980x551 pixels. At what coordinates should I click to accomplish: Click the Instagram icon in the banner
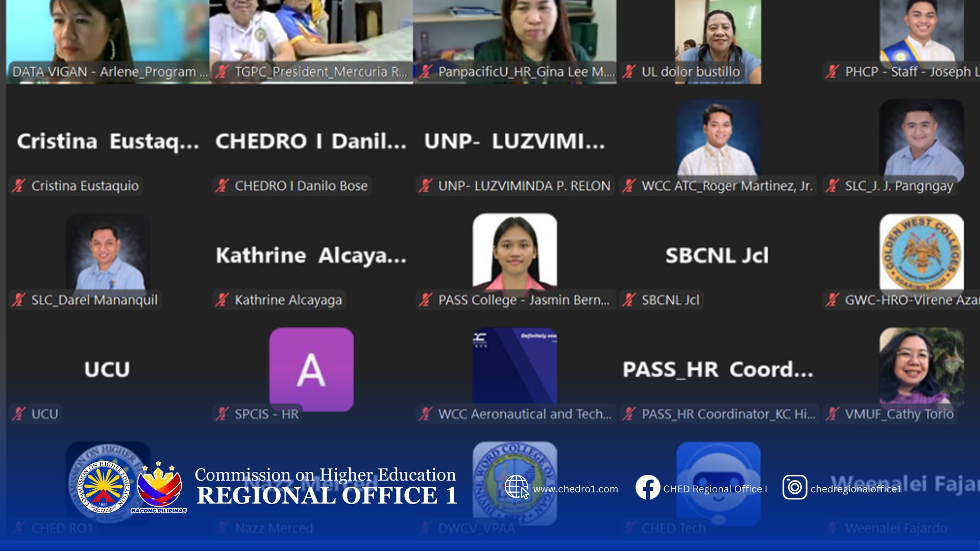pos(795,487)
